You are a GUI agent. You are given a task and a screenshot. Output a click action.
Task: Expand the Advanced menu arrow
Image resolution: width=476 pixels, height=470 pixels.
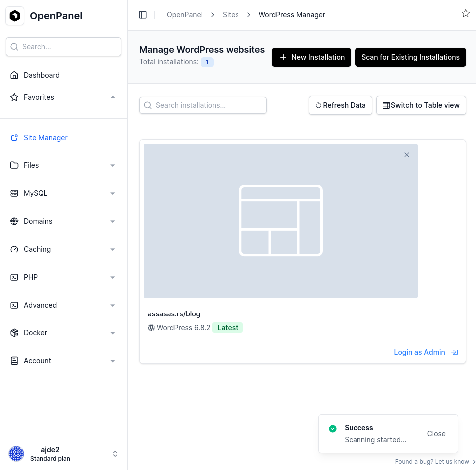pos(113,306)
